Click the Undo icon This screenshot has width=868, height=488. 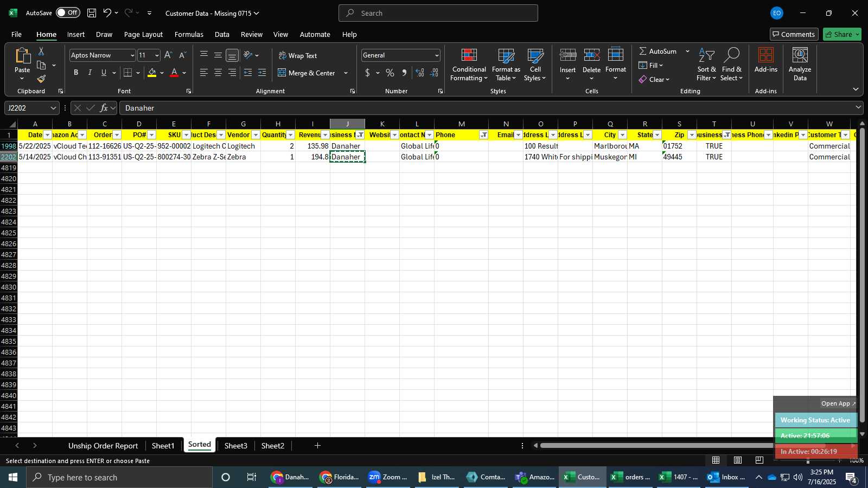[x=107, y=13]
